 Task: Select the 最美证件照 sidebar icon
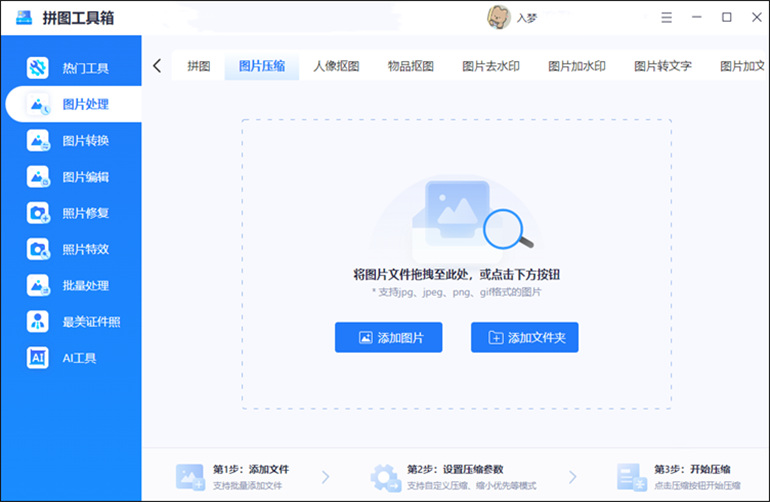(37, 322)
